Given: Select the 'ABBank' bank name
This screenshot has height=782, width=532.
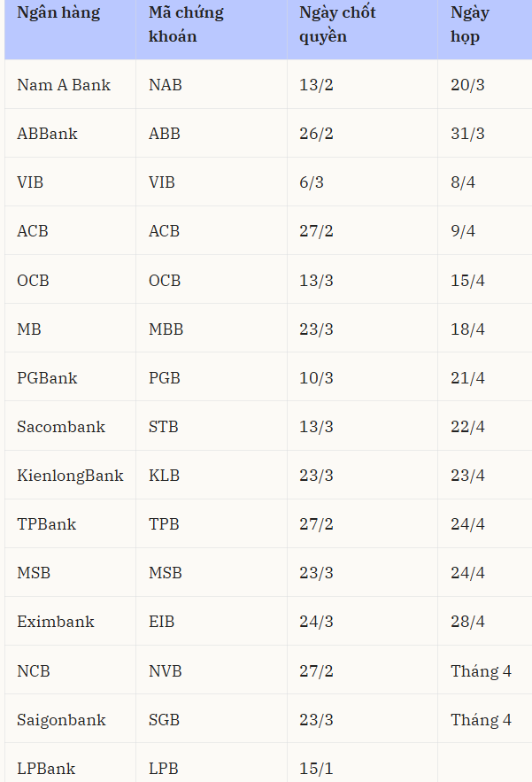Looking at the screenshot, I should (47, 134).
